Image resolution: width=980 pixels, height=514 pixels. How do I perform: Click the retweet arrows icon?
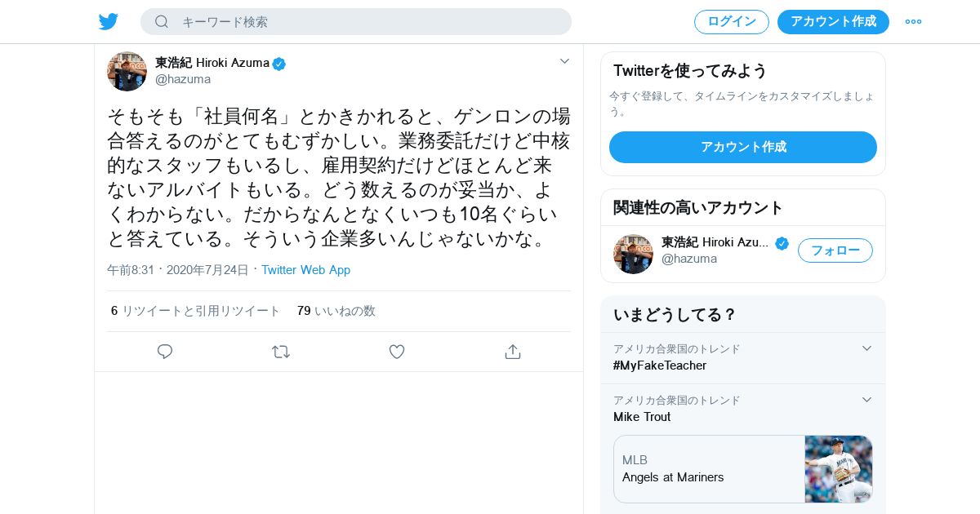point(281,352)
